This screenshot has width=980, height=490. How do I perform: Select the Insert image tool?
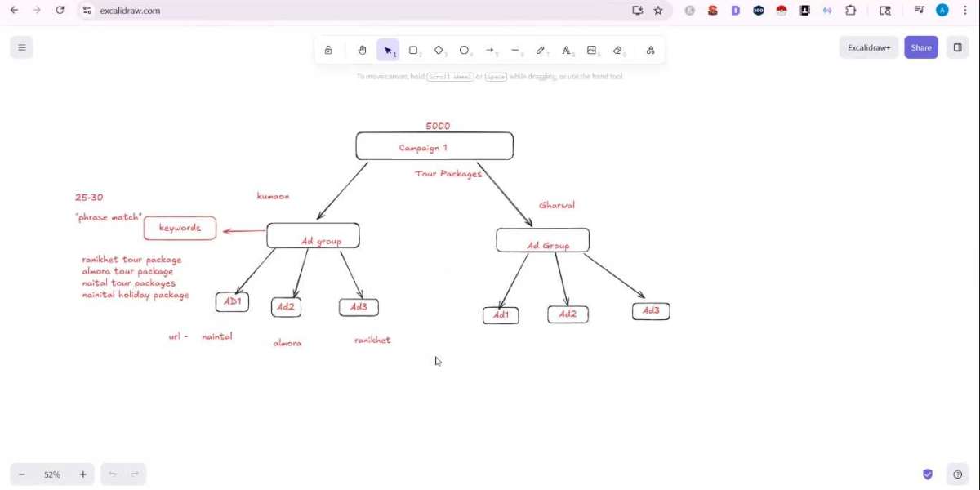pyautogui.click(x=592, y=50)
